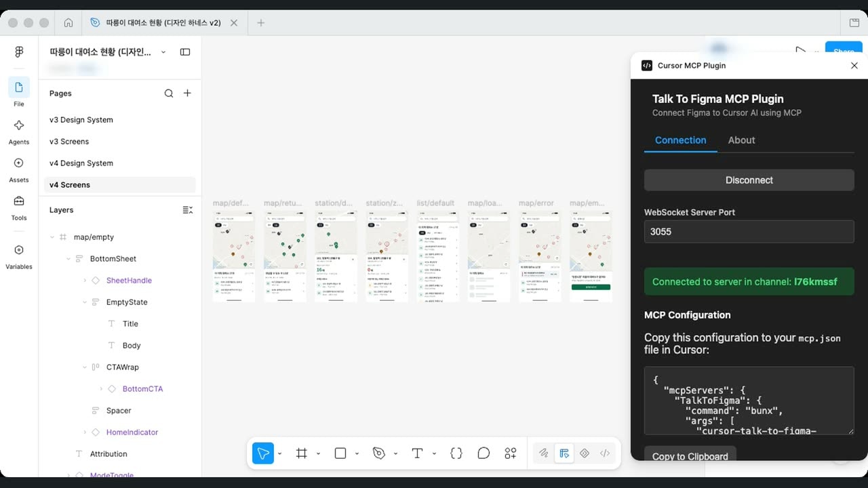Select the Rectangle shape tool
The height and width of the screenshot is (488, 868).
[340, 453]
